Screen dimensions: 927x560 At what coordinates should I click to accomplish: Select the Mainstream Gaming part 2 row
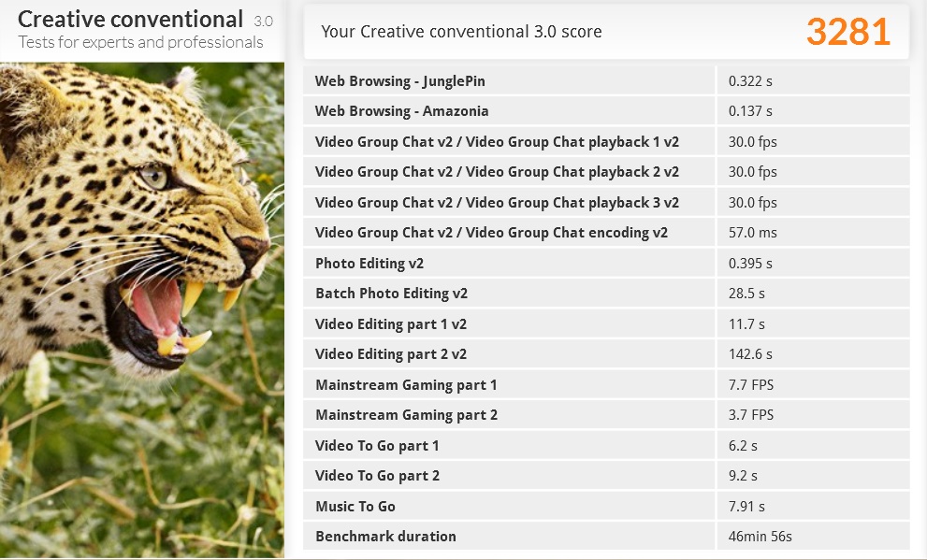(x=406, y=415)
